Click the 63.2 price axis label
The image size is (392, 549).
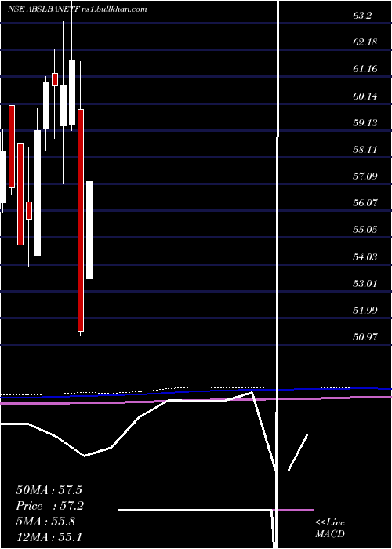tap(362, 16)
